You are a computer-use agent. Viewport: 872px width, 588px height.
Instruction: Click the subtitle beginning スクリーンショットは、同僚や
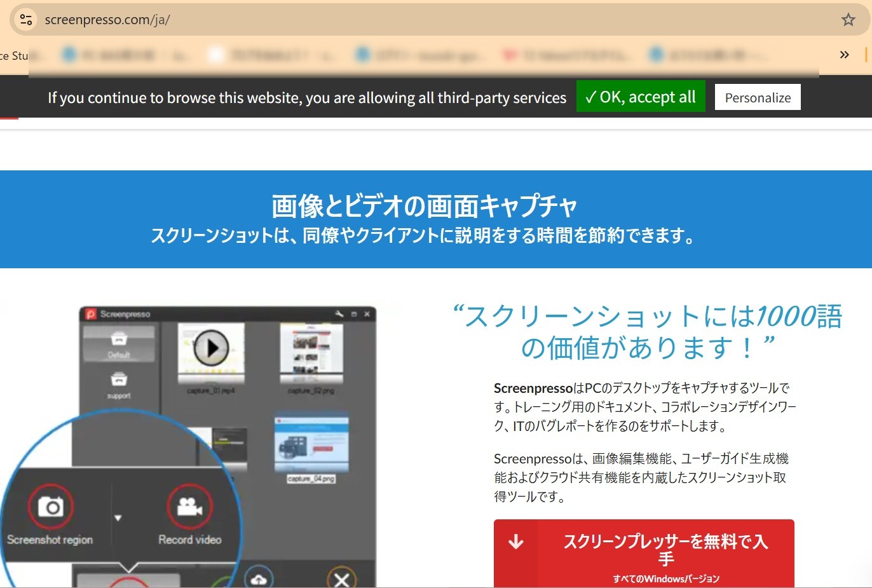click(x=423, y=236)
